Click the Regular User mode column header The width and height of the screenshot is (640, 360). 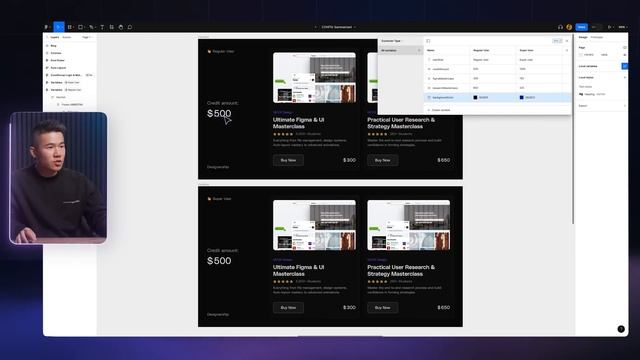(x=481, y=50)
